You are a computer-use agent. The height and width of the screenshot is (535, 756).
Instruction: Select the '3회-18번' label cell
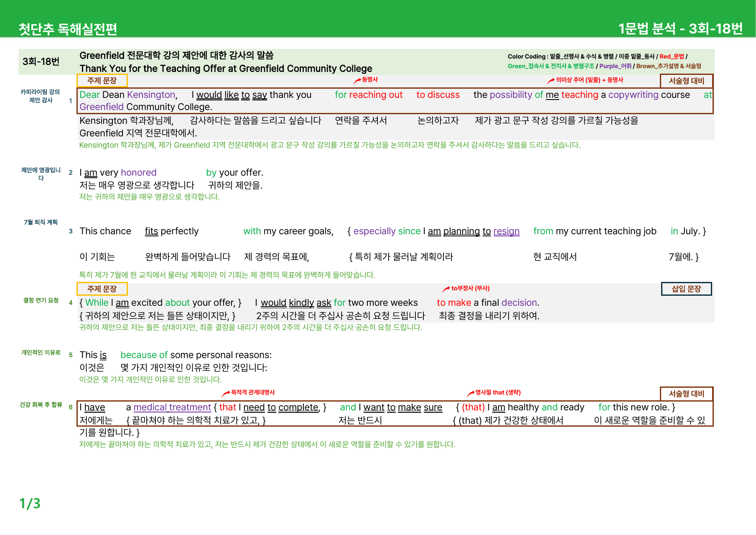coord(41,61)
